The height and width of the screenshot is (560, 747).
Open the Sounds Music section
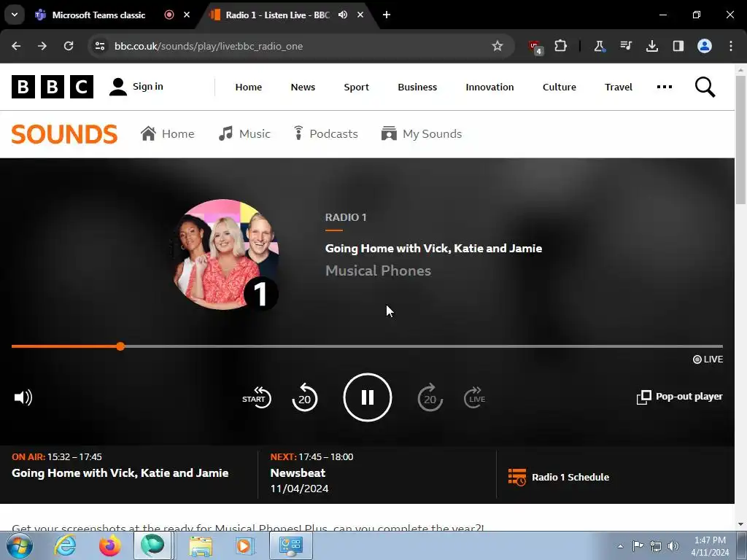pyautogui.click(x=244, y=134)
